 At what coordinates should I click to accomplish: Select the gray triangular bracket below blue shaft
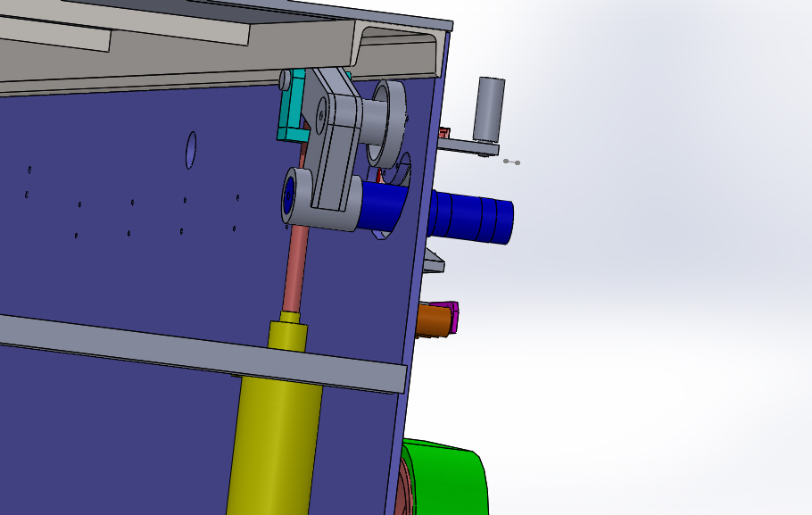(x=434, y=261)
